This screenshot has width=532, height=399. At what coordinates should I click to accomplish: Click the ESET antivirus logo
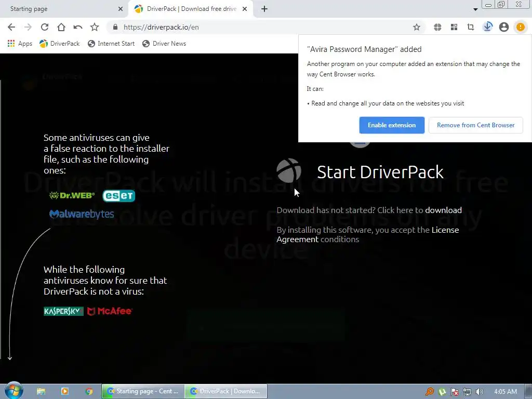(x=119, y=196)
